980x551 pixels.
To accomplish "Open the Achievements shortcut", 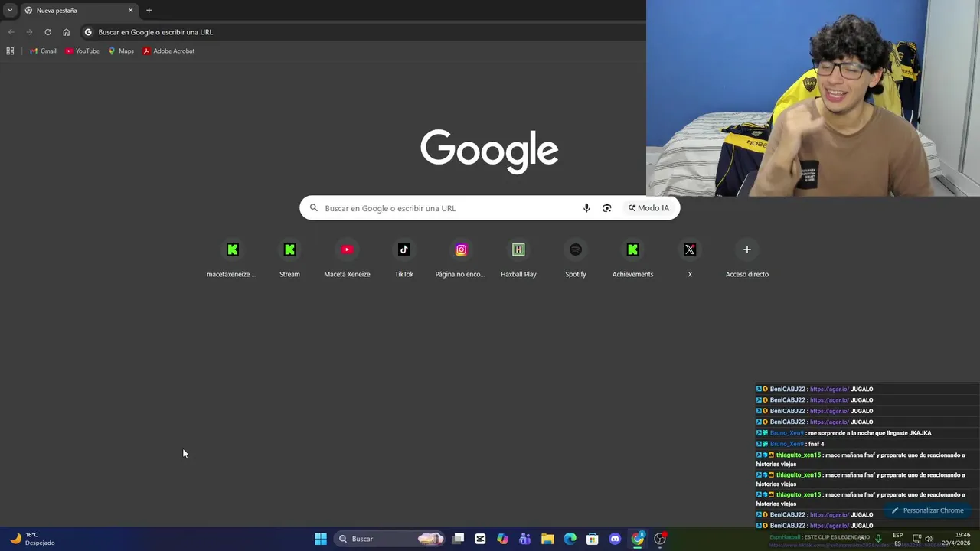I will click(x=632, y=259).
